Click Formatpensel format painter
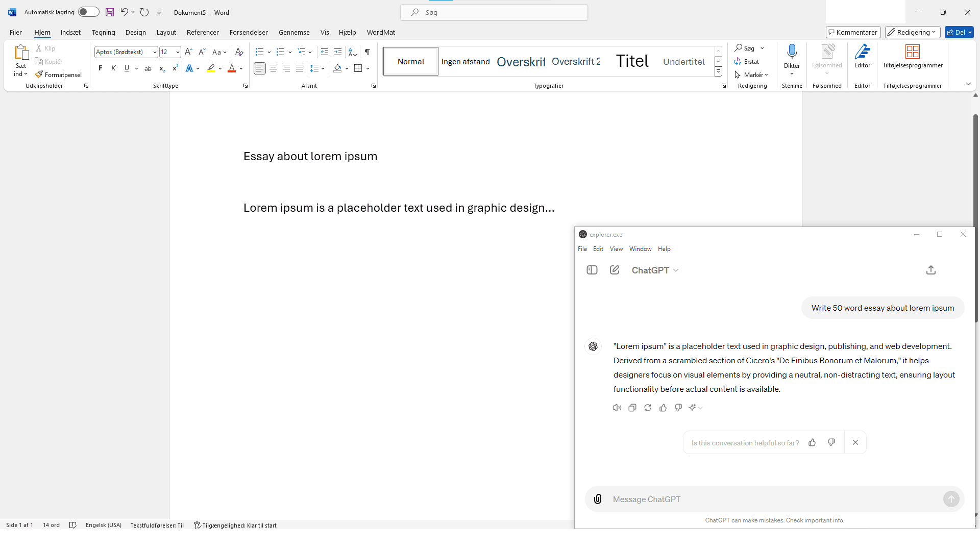The height and width of the screenshot is (551, 980). click(x=58, y=75)
